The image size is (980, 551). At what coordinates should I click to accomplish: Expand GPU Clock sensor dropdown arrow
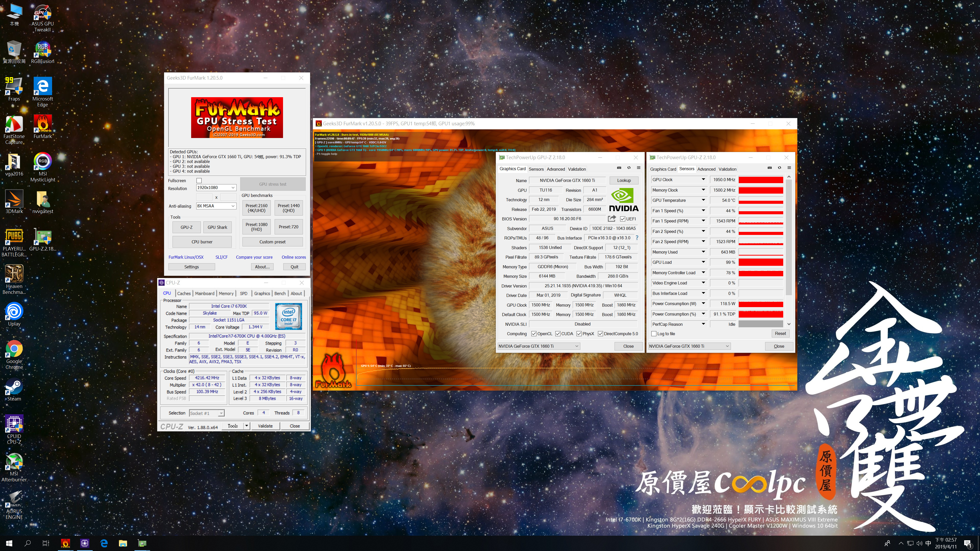[703, 180]
